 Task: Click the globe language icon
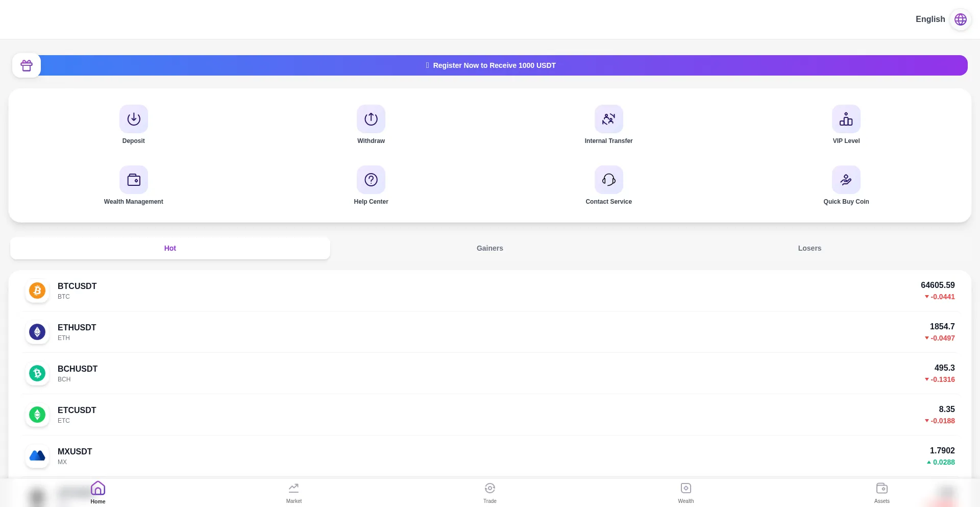pyautogui.click(x=961, y=19)
